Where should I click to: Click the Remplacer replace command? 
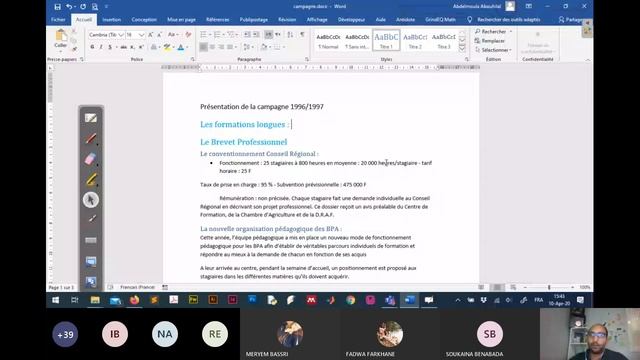(x=490, y=41)
